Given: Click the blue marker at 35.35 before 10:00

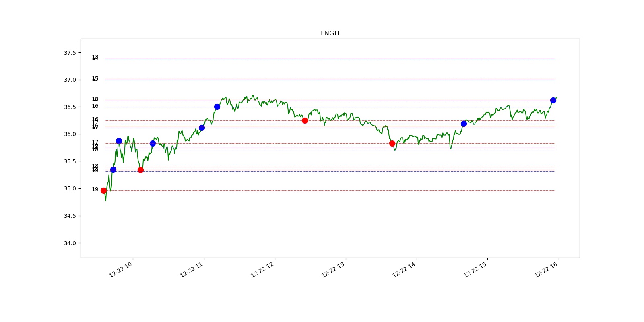Looking at the screenshot, I should (113, 169).
